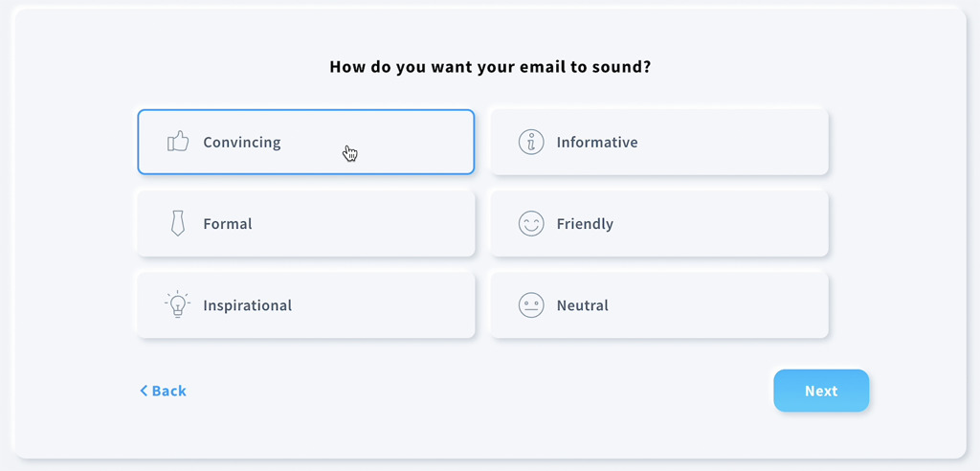980x471 pixels.
Task: Click the smiley face icon for Friendly
Action: [x=531, y=223]
